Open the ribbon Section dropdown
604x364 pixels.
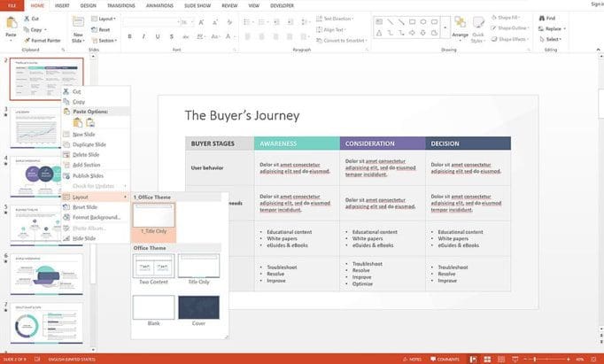point(104,40)
